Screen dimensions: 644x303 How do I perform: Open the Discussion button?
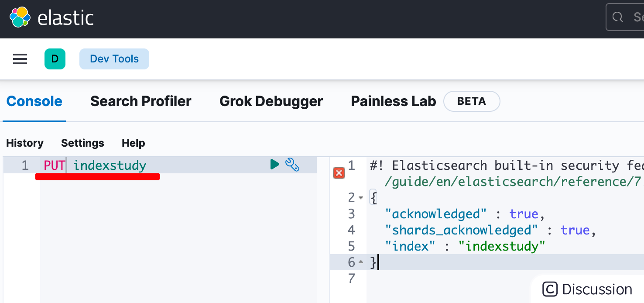pyautogui.click(x=587, y=289)
